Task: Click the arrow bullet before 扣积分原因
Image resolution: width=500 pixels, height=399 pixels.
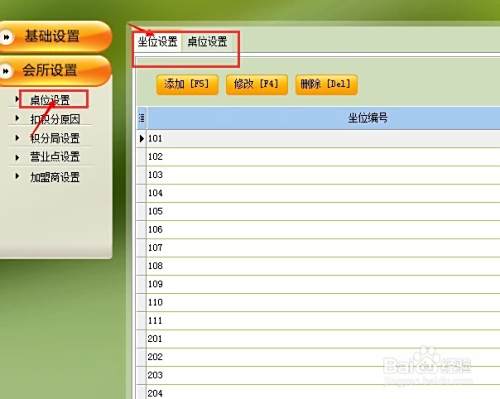Action: (x=17, y=118)
